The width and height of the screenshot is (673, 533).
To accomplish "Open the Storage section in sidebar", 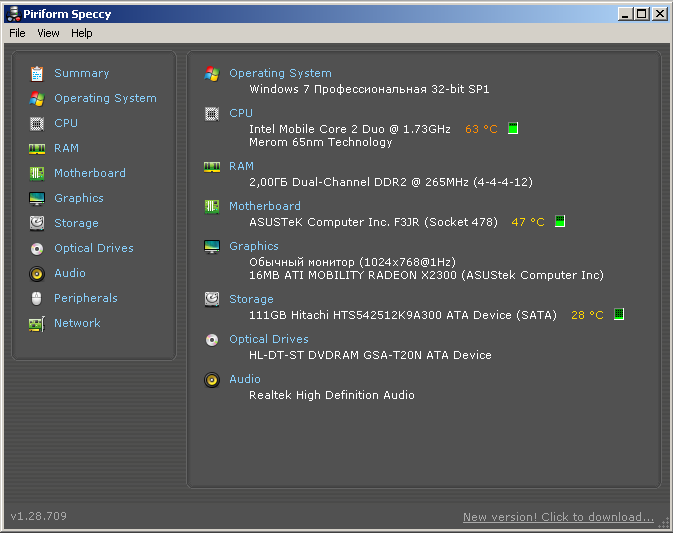I will [x=76, y=223].
